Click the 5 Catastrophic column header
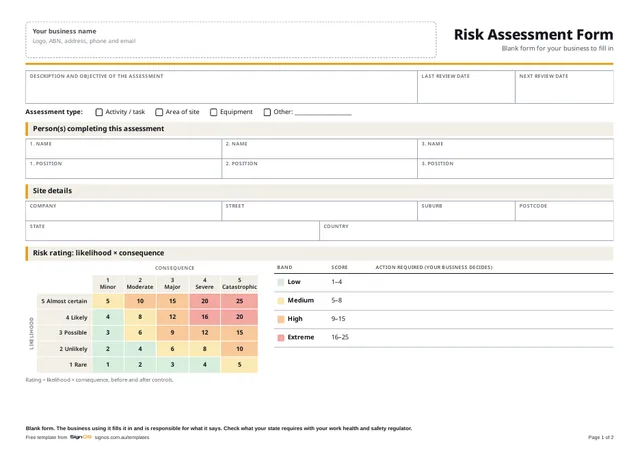 tap(239, 284)
